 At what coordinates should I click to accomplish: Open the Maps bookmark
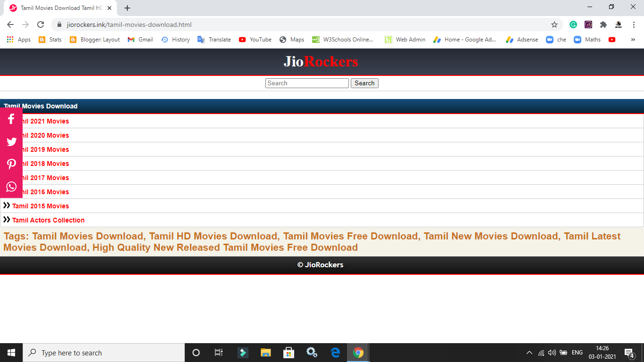pyautogui.click(x=292, y=40)
